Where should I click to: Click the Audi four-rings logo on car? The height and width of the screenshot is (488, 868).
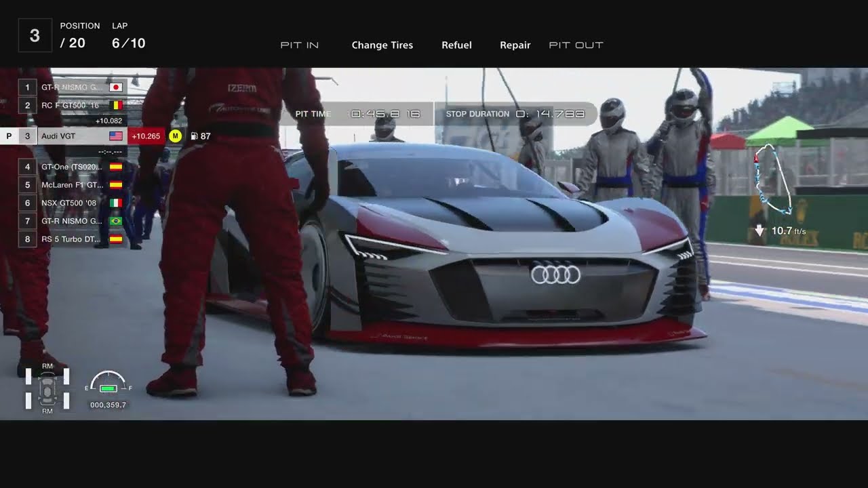(555, 274)
